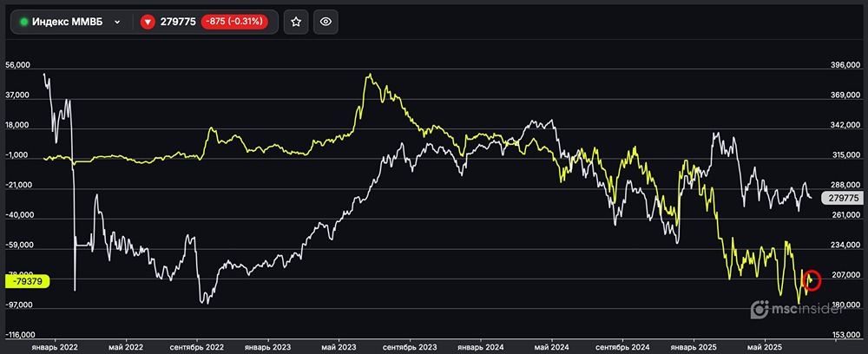Click the -40,000 left axis value

(x=19, y=215)
